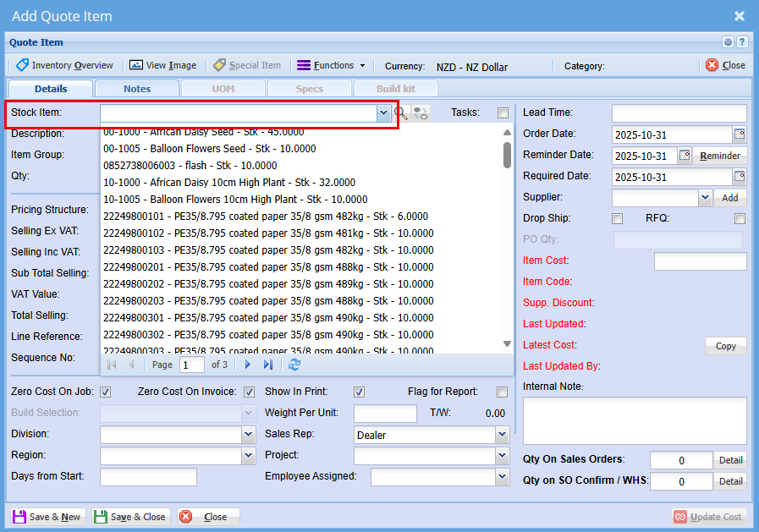Jump to last page of stock list
Viewport: 759px width, 532px height.
click(268, 365)
